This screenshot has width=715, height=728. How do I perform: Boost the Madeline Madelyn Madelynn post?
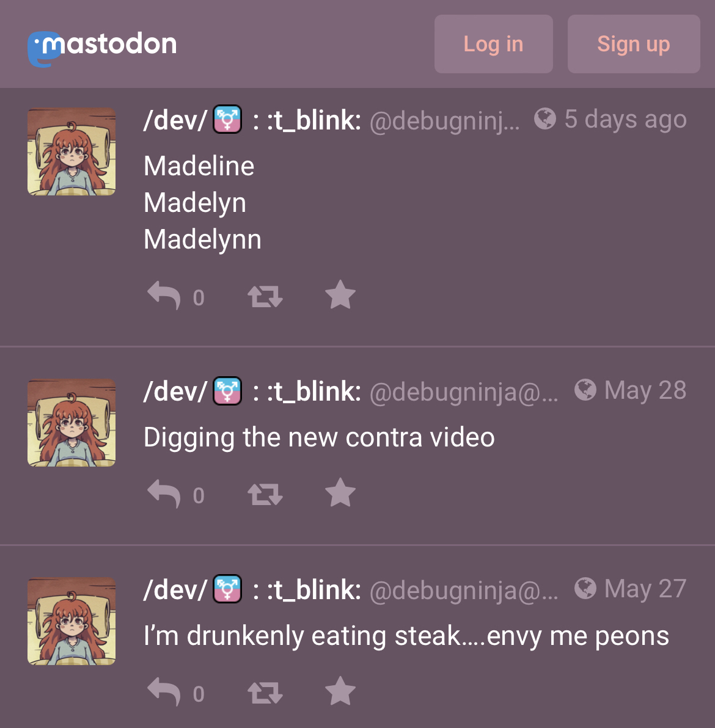(265, 297)
